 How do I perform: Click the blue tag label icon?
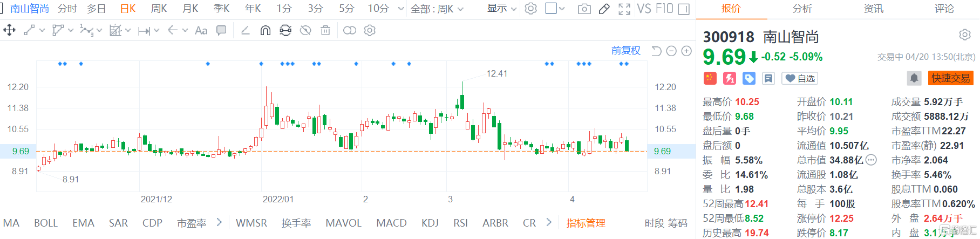pyautogui.click(x=749, y=78)
